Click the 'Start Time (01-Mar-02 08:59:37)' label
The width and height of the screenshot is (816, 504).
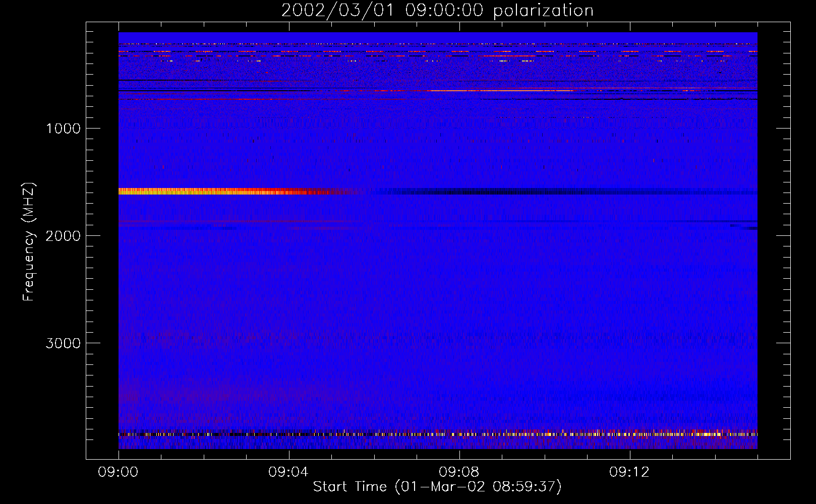point(437,487)
